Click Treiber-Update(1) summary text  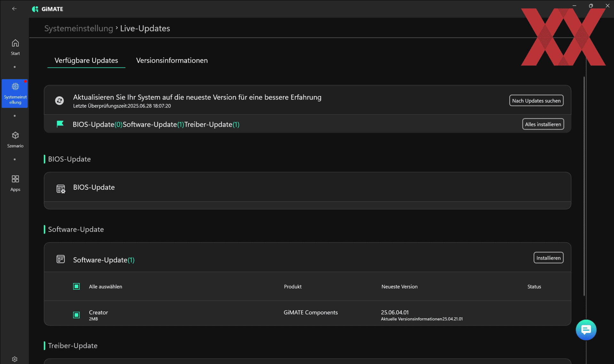pyautogui.click(x=212, y=124)
